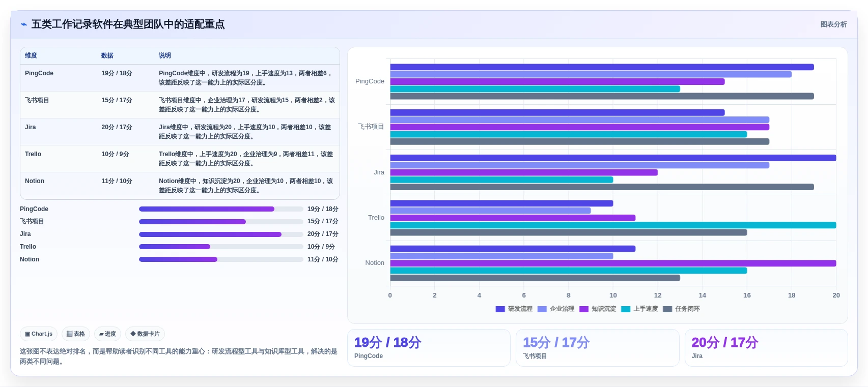Viewport: 868px width, 387px height.
Task: Click the Trello row description text
Action: [x=246, y=159]
